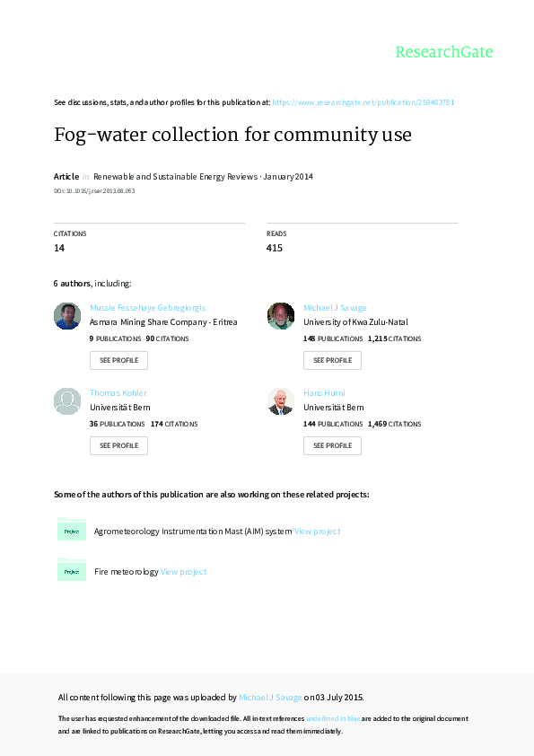Click SEE PROFILE under Michael J Savage
Viewport: 534px width, 756px height.
(x=332, y=360)
